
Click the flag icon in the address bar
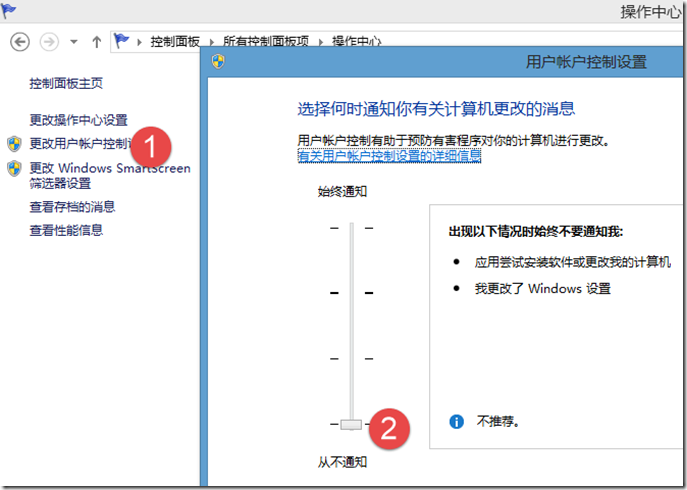(121, 41)
